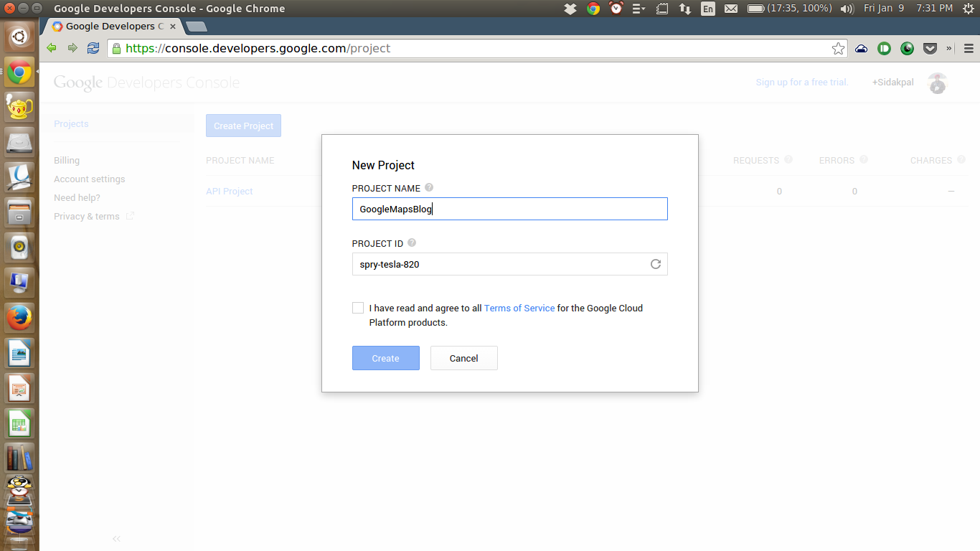This screenshot has width=980, height=551.
Task: Reload the page with the refresh icon
Action: pyautogui.click(x=93, y=48)
